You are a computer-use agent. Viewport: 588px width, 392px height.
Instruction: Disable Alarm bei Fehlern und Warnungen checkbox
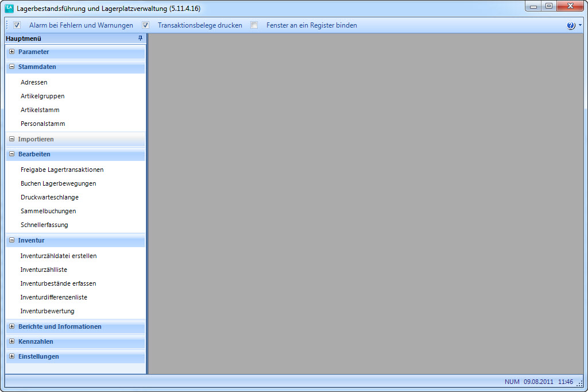point(17,25)
